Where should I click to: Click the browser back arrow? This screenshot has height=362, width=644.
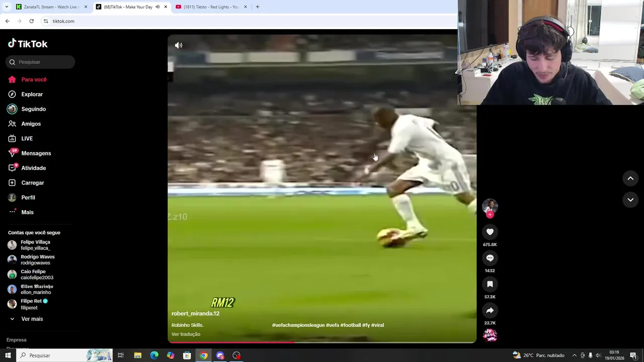click(x=7, y=21)
